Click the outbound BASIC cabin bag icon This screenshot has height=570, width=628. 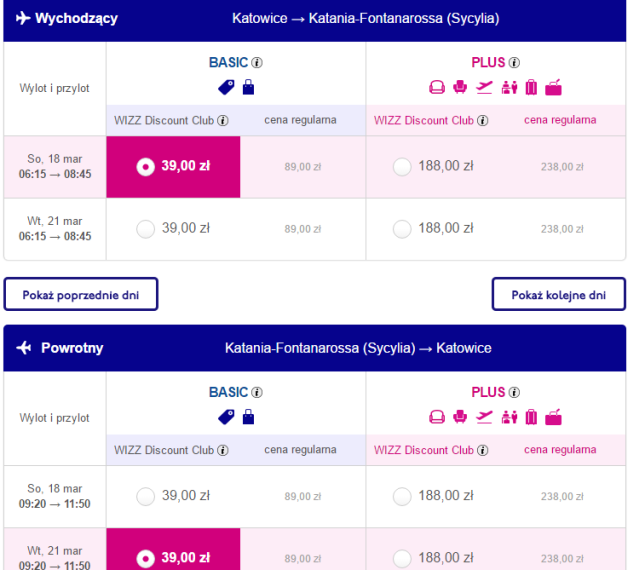248,87
